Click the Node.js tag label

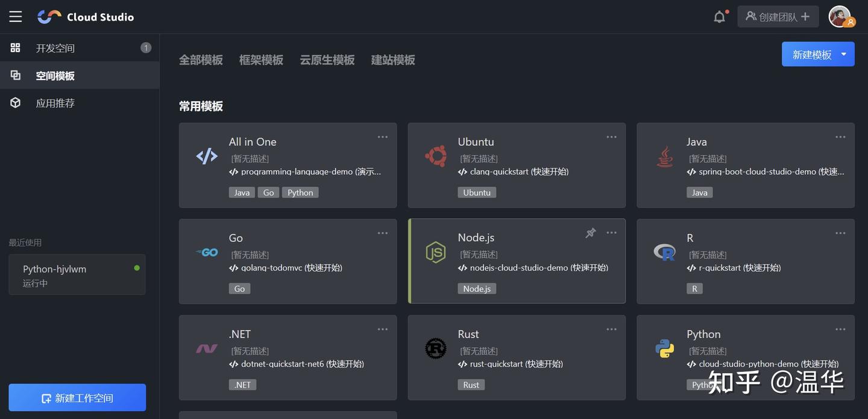[477, 289]
